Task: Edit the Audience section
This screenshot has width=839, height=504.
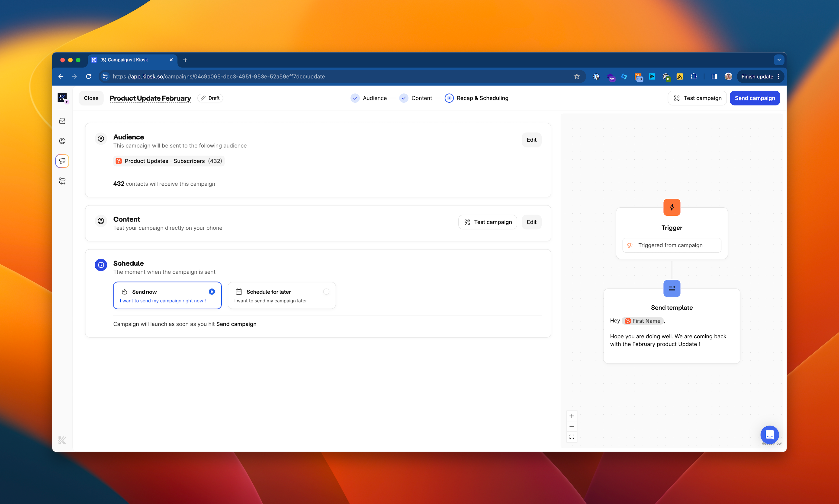Action: [x=531, y=140]
